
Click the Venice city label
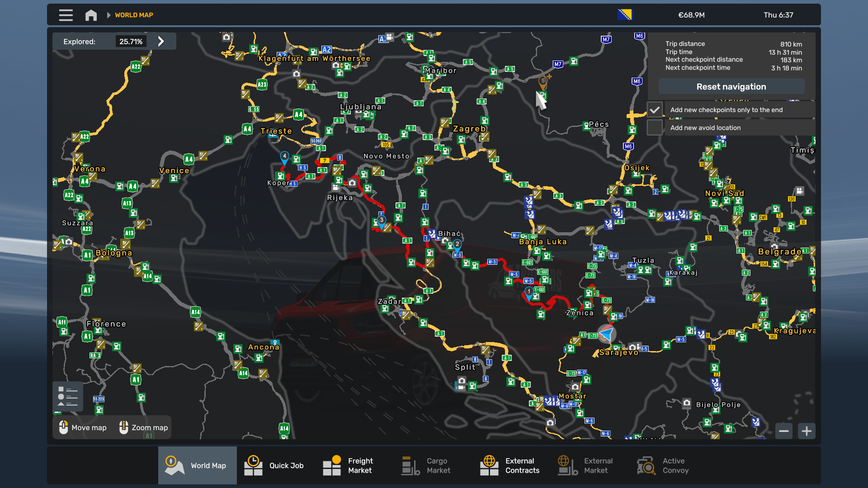174,170
